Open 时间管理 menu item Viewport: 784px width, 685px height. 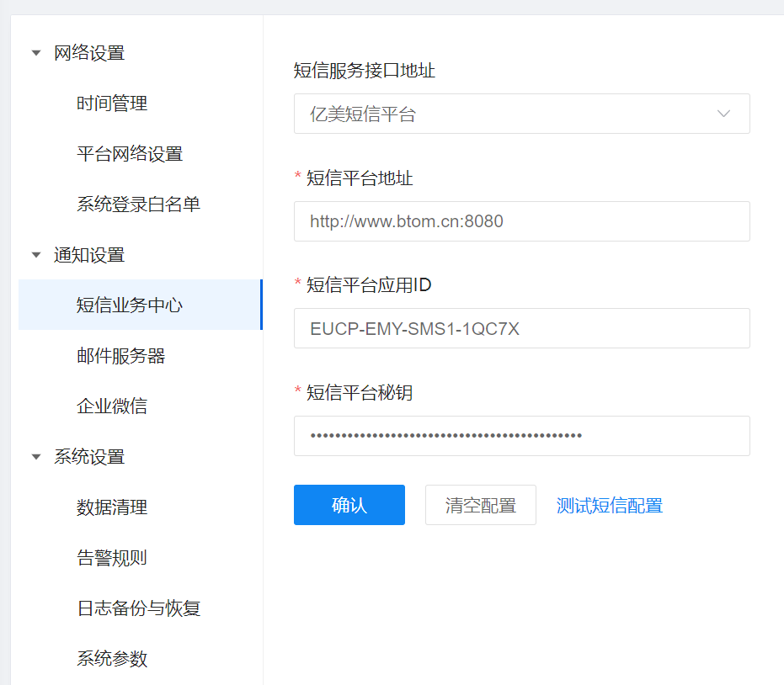pos(112,104)
